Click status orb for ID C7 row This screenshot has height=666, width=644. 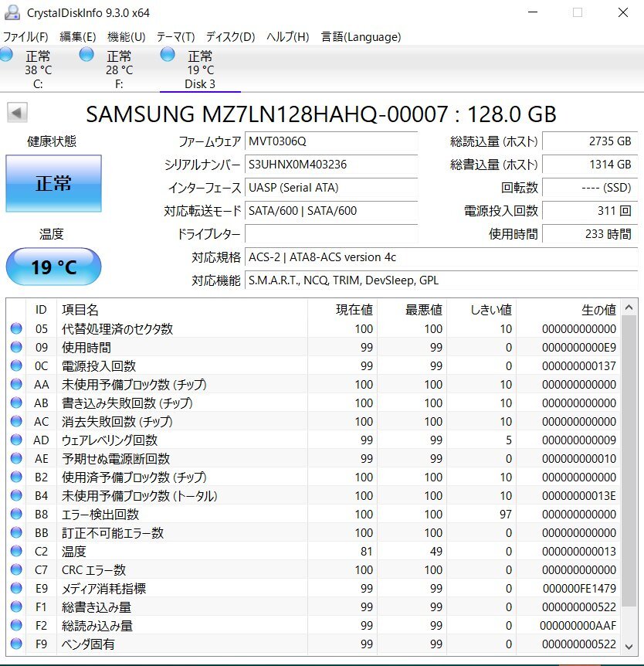pyautogui.click(x=16, y=569)
